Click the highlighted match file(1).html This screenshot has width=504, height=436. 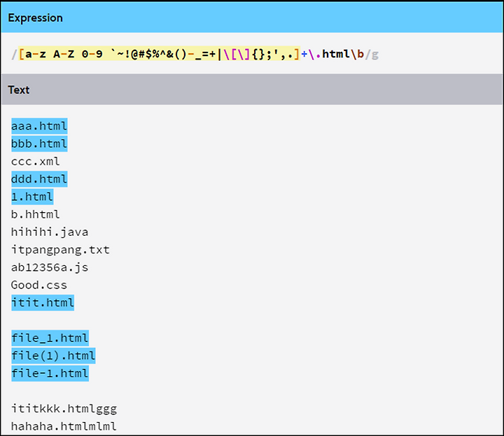click(x=53, y=356)
